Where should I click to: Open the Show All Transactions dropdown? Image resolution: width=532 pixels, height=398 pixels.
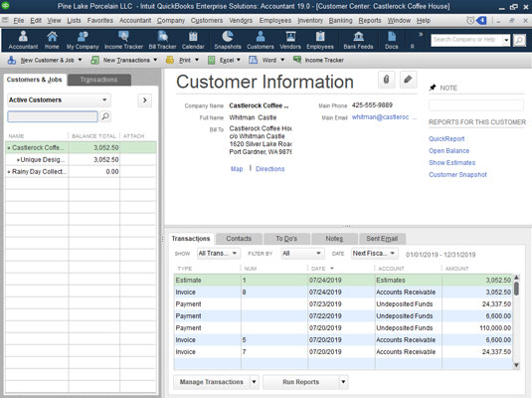pos(218,254)
